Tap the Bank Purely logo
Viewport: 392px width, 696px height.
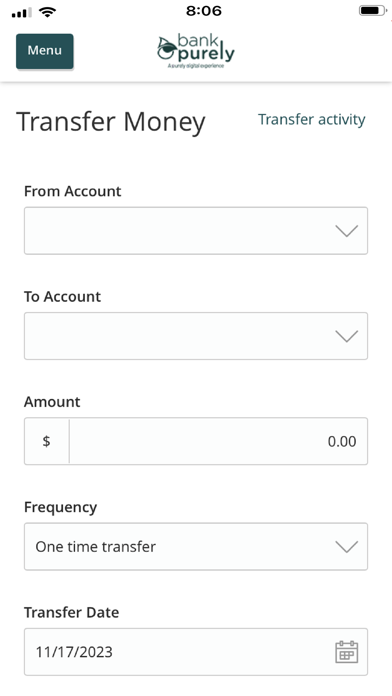[196, 51]
